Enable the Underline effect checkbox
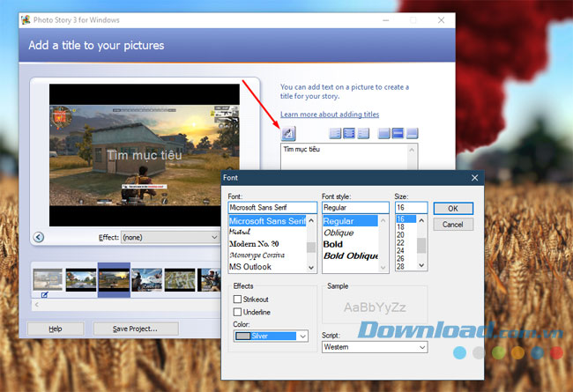This screenshot has height=392, width=573. pos(237,312)
